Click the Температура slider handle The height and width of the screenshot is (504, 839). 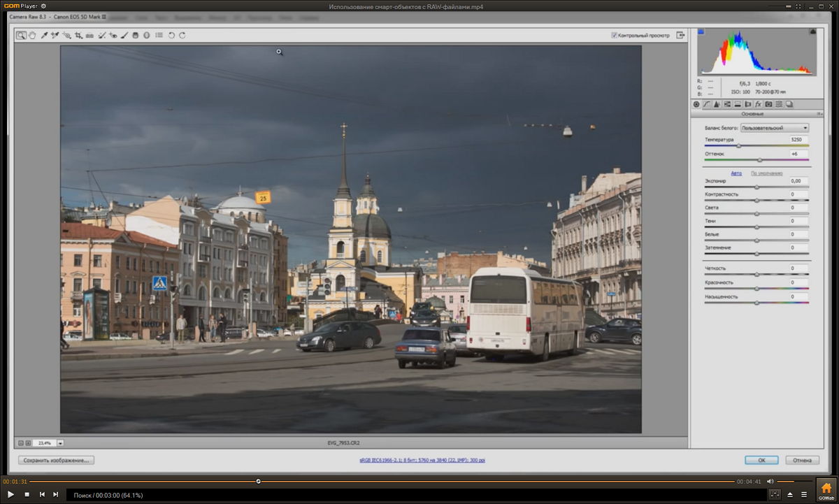(x=739, y=145)
